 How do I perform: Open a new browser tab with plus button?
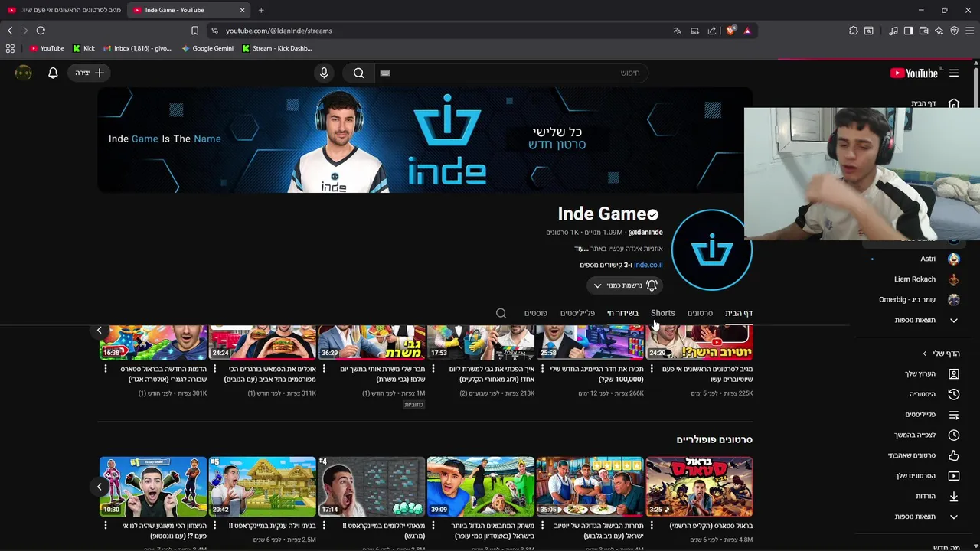coord(261,10)
